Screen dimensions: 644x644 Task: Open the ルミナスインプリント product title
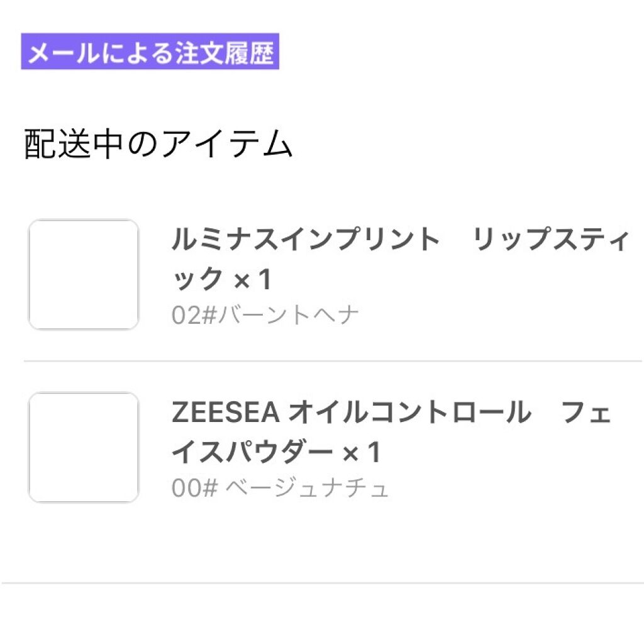[x=306, y=240]
